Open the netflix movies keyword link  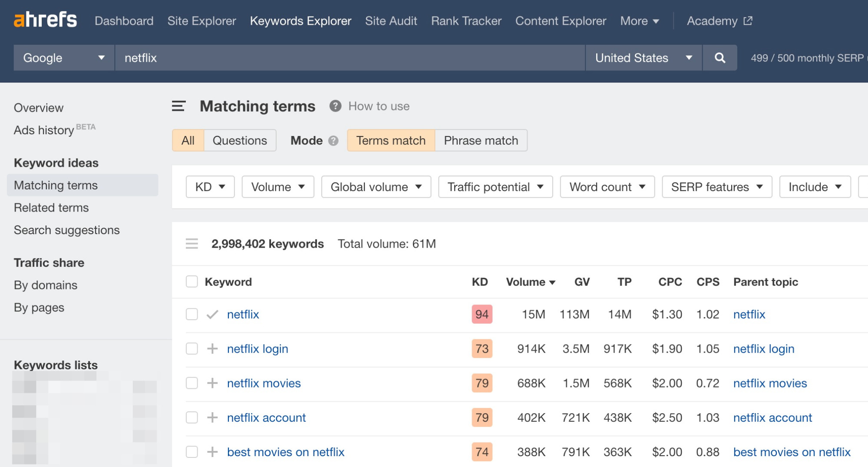coord(264,383)
